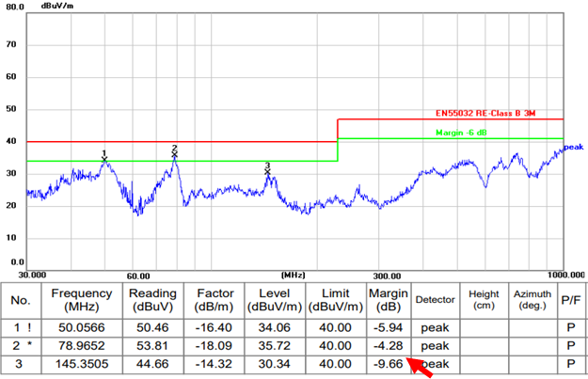The image size is (588, 379).
Task: Select the P/F column header
Action: click(571, 300)
